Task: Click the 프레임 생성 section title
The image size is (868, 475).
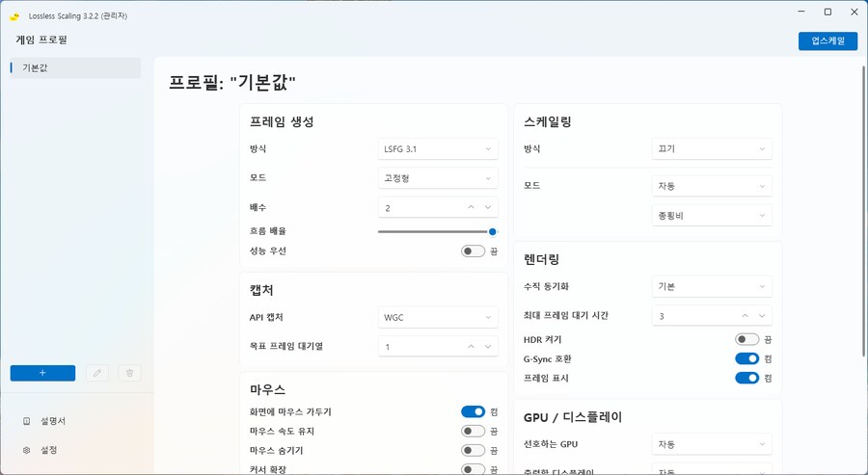Action: (282, 121)
